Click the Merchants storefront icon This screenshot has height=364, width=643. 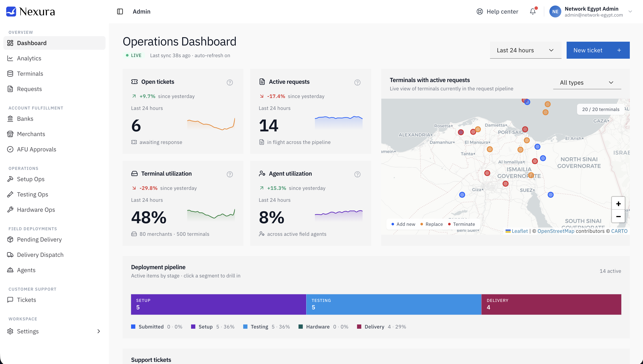[x=10, y=134]
